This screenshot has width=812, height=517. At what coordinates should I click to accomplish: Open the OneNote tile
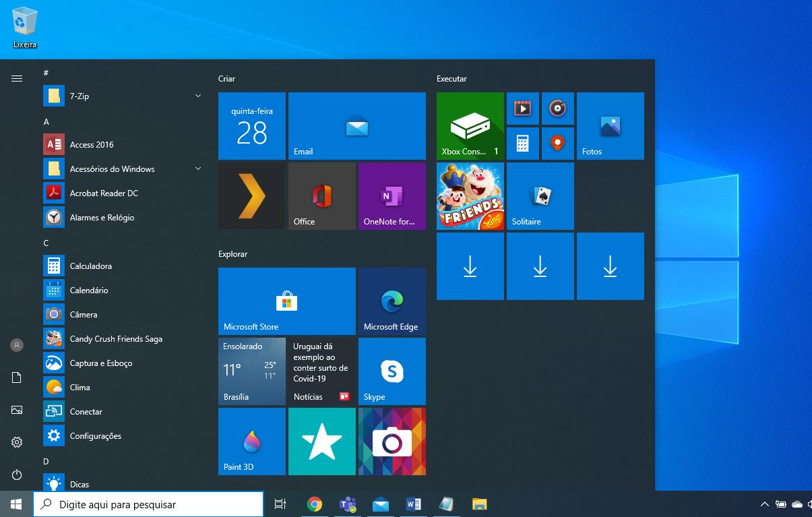[x=392, y=196]
